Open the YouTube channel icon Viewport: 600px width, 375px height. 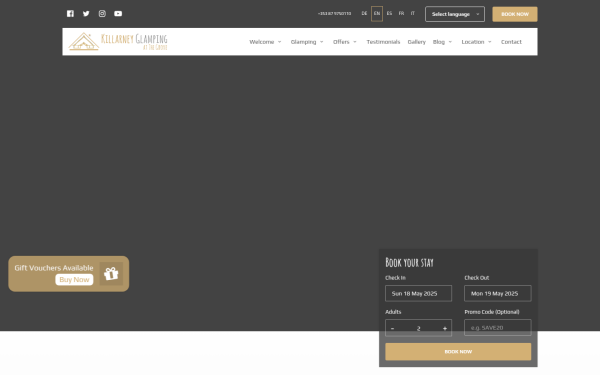point(118,14)
